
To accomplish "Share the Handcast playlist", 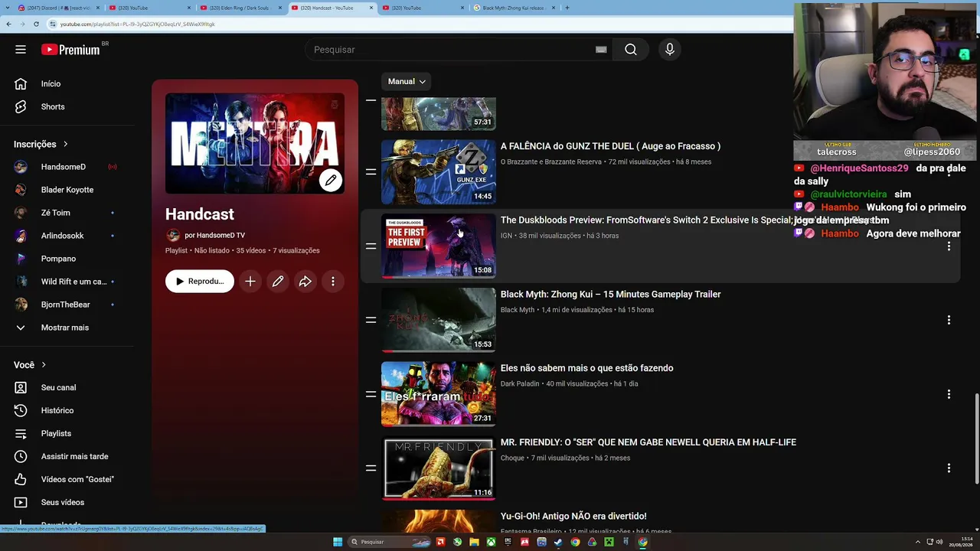I will [x=305, y=282].
